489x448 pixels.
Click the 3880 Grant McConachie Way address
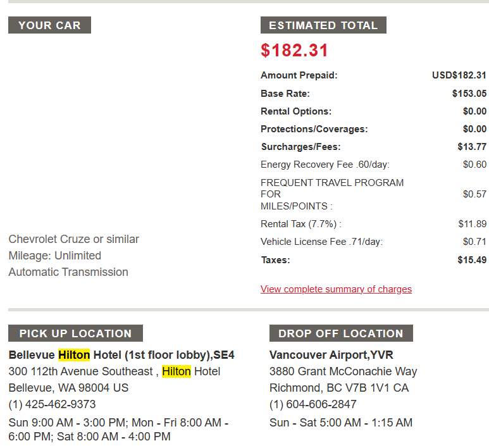pyautogui.click(x=343, y=371)
